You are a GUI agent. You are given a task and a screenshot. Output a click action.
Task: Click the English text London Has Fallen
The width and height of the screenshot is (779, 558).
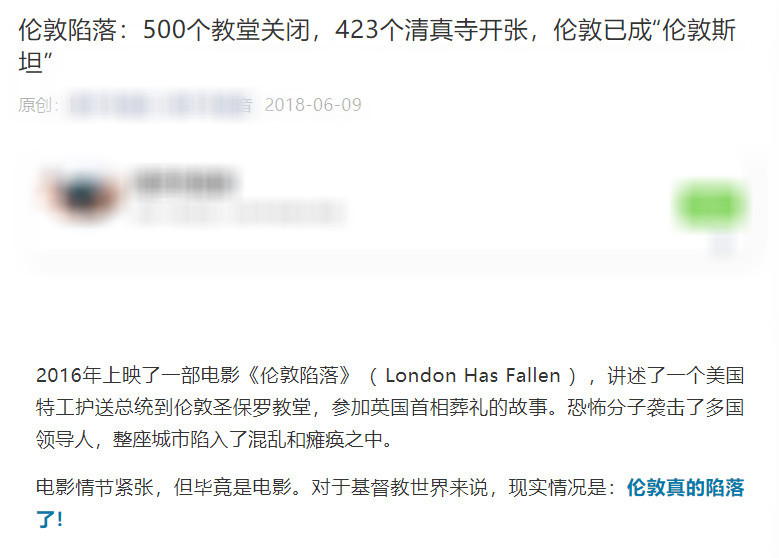point(473,376)
